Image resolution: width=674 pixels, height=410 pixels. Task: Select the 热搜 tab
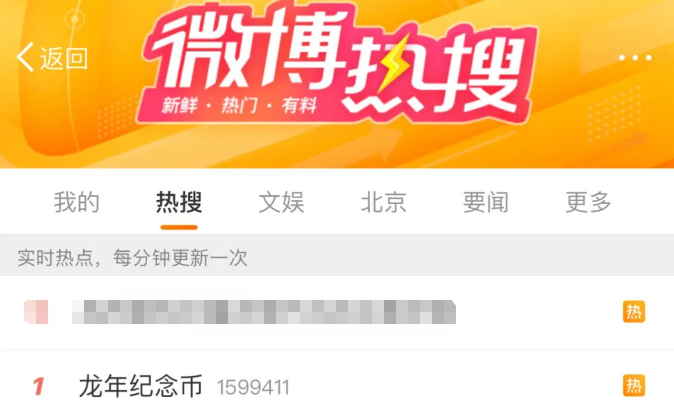[x=179, y=202]
